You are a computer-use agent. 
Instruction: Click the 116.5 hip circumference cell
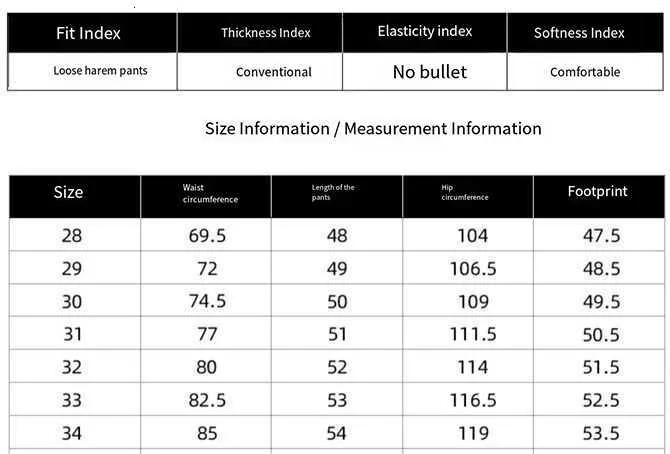click(472, 400)
